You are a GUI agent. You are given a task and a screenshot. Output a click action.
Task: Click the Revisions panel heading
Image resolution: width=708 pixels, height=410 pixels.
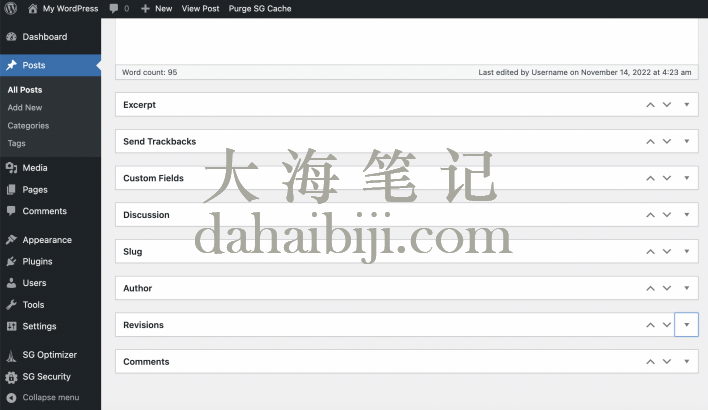143,325
